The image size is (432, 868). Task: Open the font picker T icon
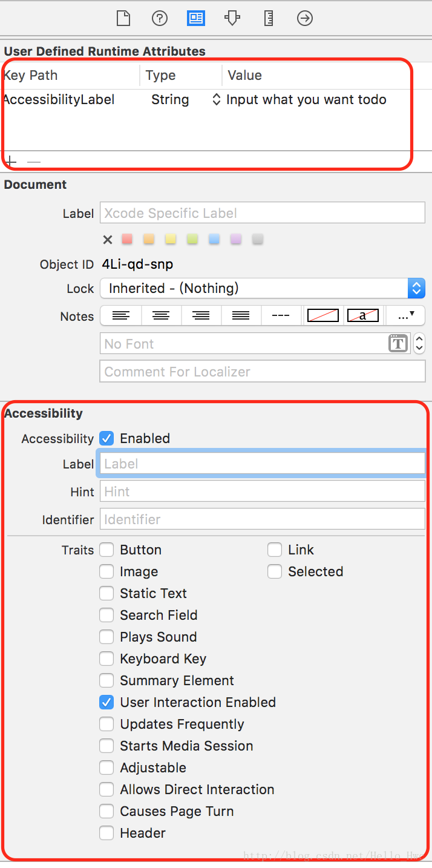(398, 344)
